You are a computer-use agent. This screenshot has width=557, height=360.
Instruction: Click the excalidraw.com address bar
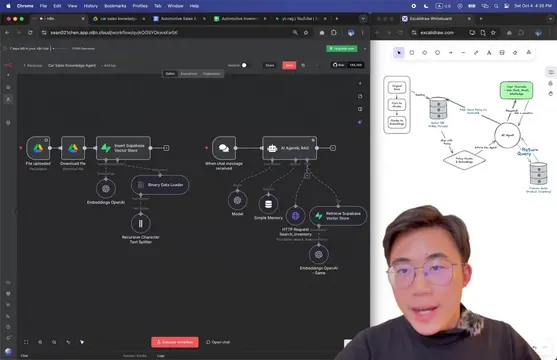pyautogui.click(x=437, y=33)
